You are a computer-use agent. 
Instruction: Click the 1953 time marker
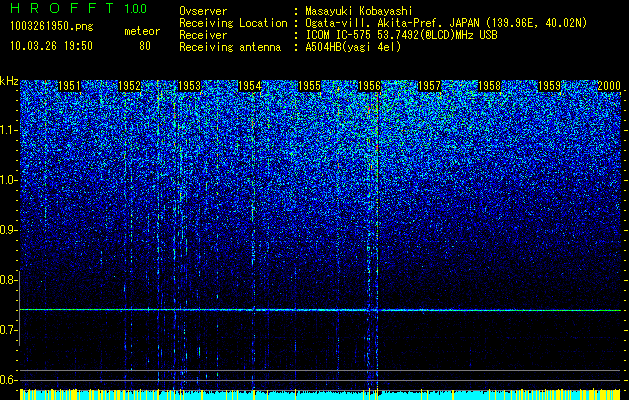[189, 86]
